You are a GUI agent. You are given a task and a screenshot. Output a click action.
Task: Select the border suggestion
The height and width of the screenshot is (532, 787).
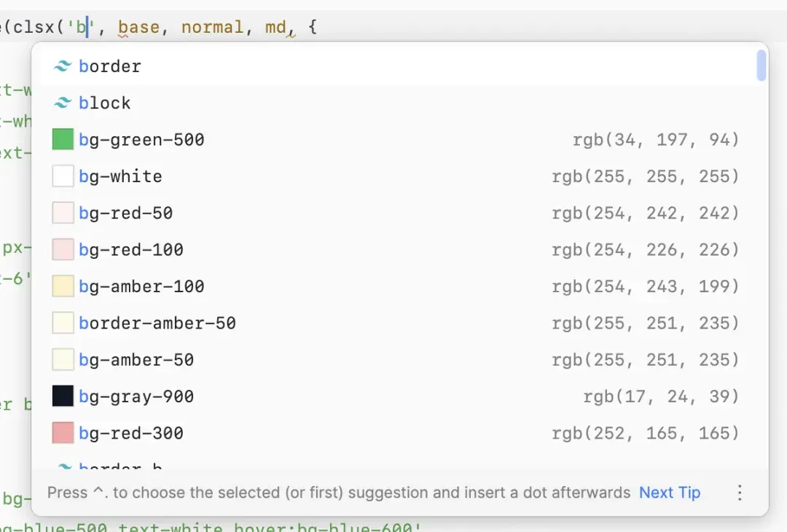click(x=399, y=66)
